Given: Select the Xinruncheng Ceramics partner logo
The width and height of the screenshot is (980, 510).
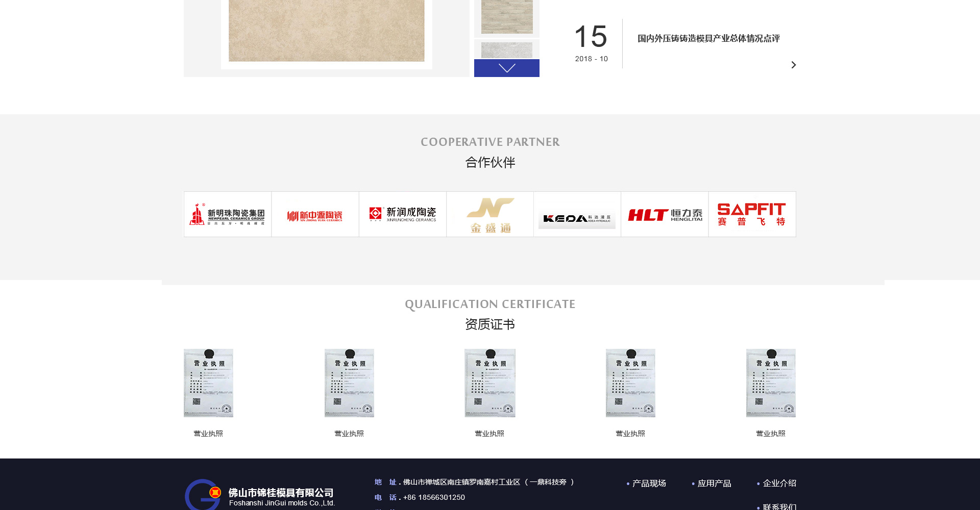Looking at the screenshot, I should coord(403,214).
